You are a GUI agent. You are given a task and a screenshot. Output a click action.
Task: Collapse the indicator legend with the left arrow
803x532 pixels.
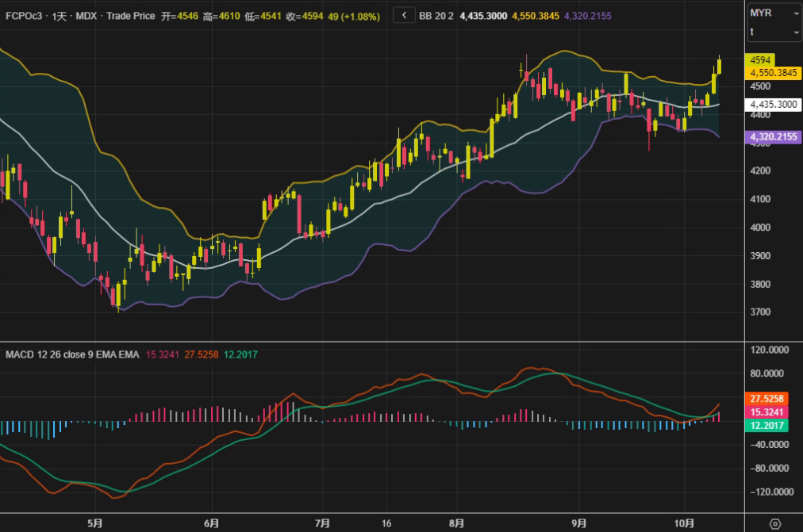tap(404, 15)
